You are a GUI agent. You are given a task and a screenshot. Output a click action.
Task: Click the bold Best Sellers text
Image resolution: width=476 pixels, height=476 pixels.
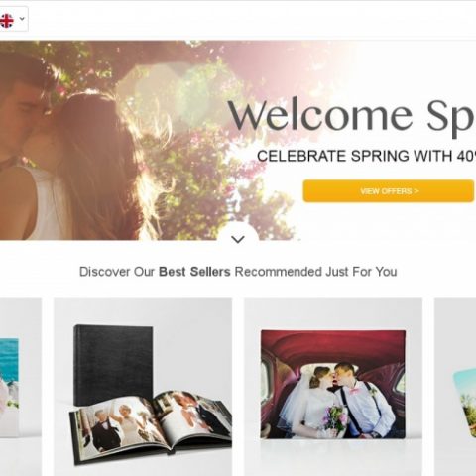coord(194,272)
